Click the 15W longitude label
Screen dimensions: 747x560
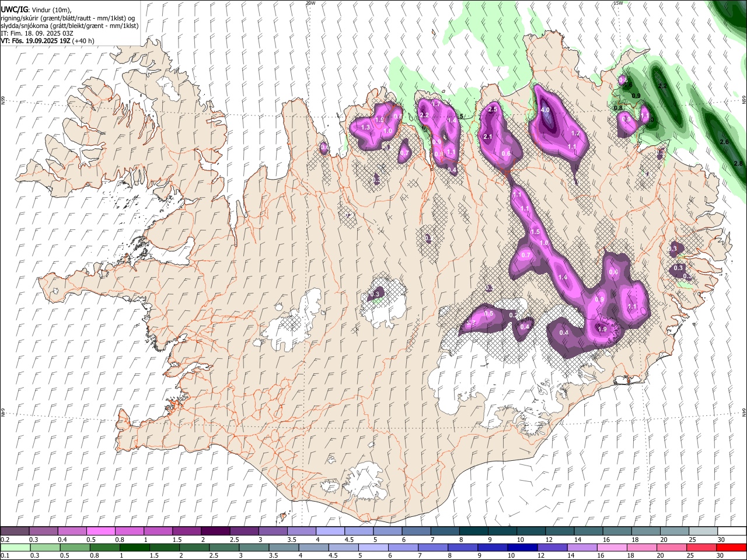[x=618, y=3]
